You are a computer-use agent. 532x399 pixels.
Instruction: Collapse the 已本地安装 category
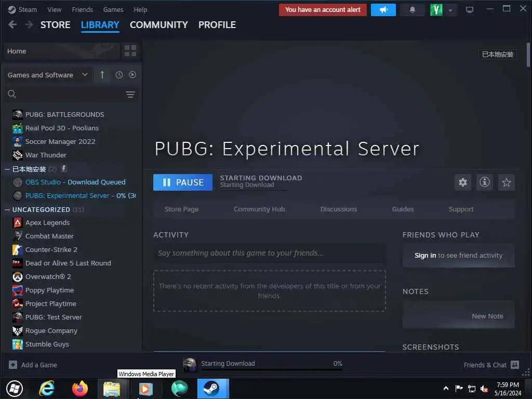[7, 169]
